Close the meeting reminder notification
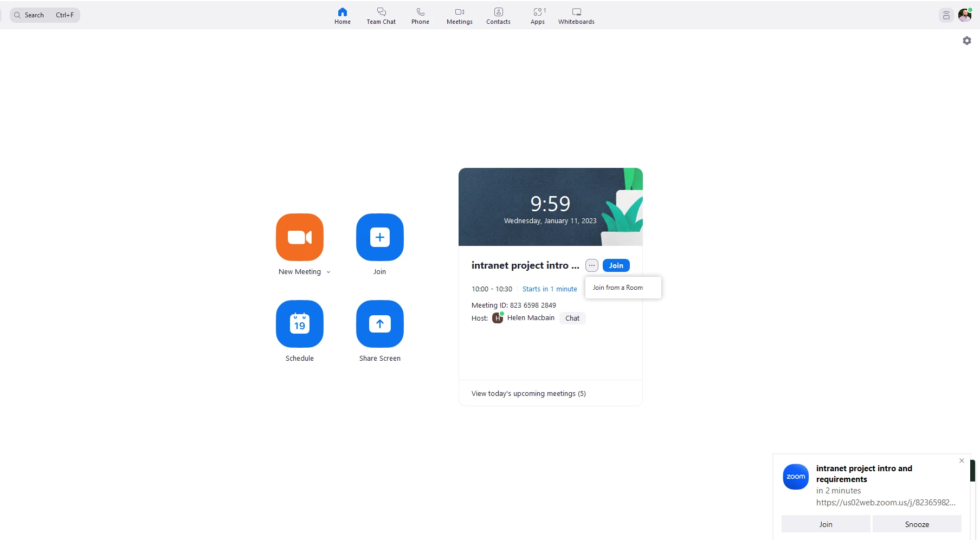The height and width of the screenshot is (540, 980). coord(962,461)
